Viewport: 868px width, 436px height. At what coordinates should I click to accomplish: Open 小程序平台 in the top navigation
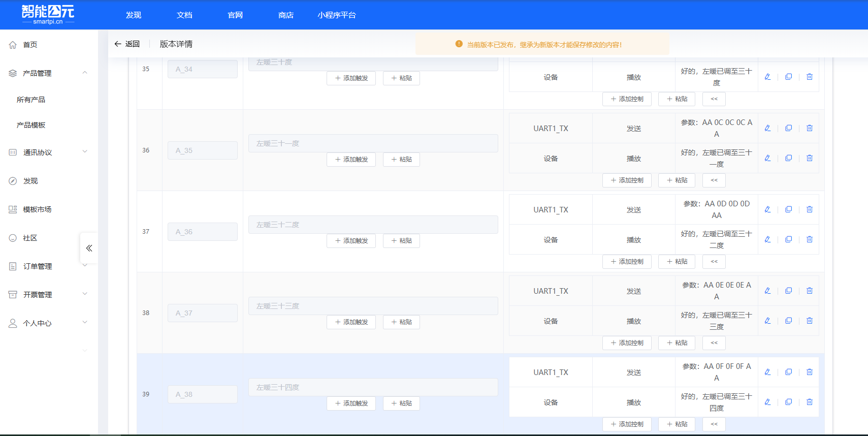(336, 15)
